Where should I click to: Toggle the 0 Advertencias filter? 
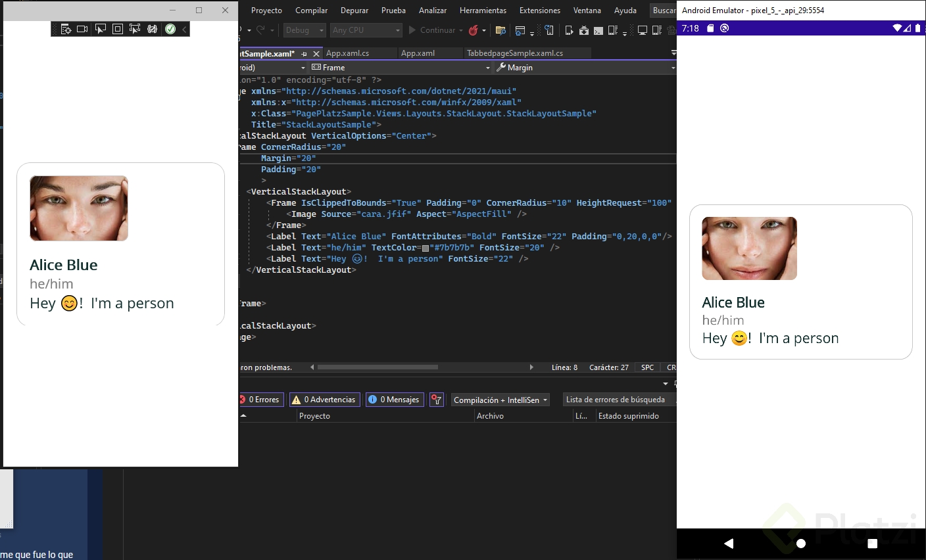tap(325, 400)
